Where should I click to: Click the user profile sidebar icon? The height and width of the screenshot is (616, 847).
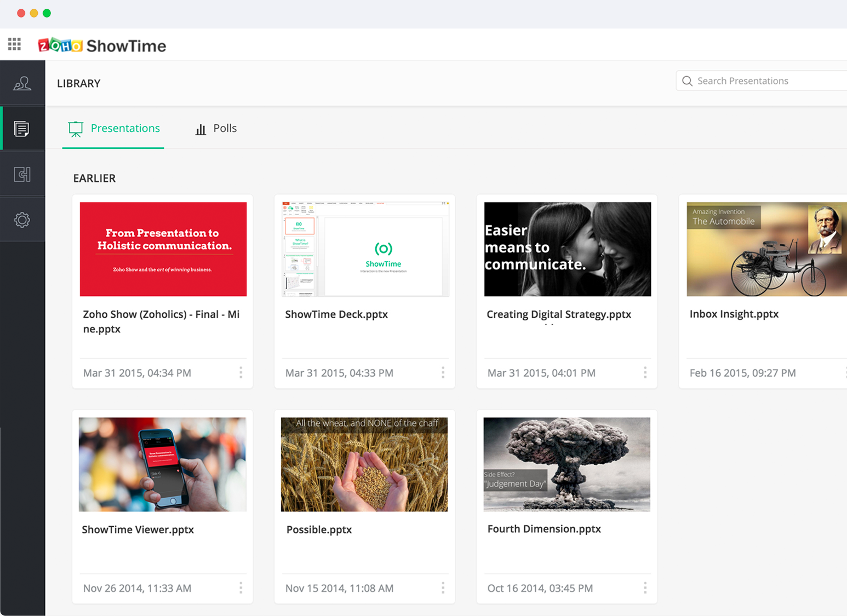click(x=22, y=83)
